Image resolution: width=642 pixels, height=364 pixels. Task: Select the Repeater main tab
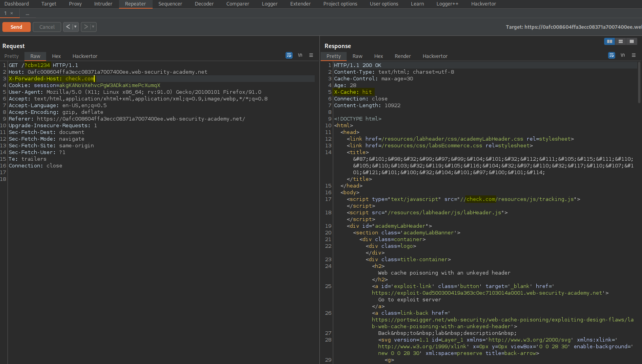tap(136, 4)
